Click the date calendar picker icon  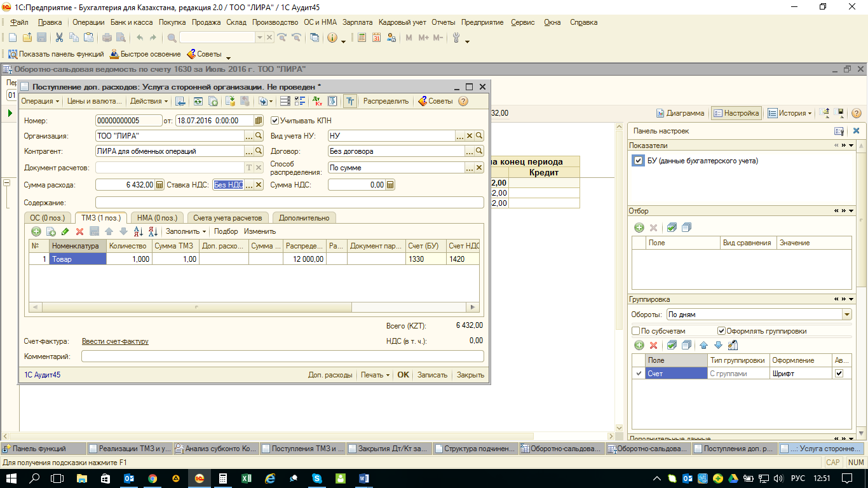[x=259, y=120]
